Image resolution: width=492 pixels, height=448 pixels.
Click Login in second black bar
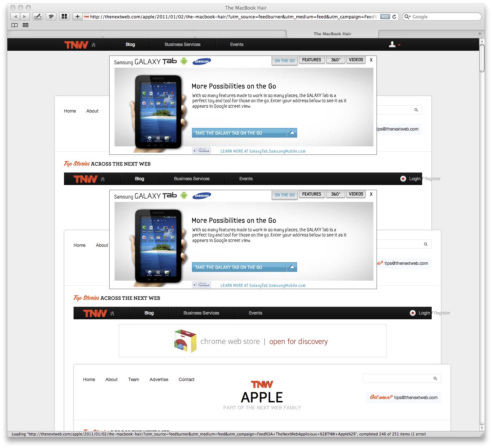tap(415, 179)
